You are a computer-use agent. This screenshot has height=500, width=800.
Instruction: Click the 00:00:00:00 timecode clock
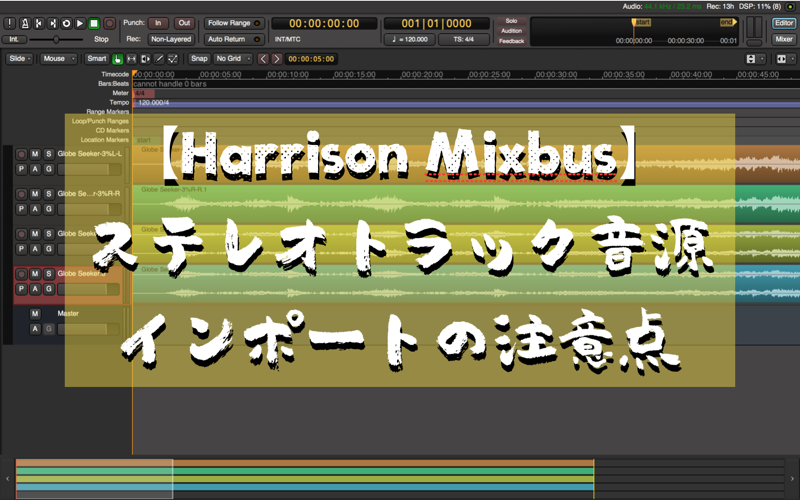click(x=324, y=23)
